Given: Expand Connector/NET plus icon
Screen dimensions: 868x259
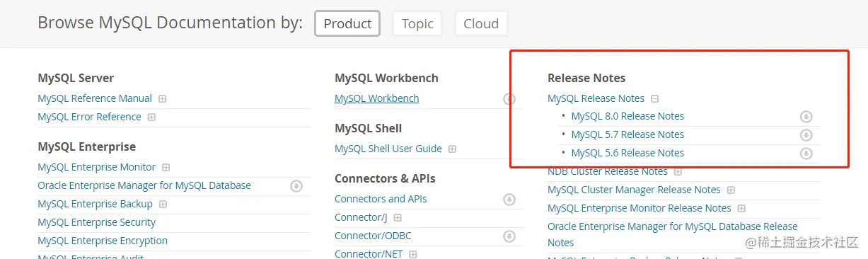Looking at the screenshot, I should [x=412, y=254].
